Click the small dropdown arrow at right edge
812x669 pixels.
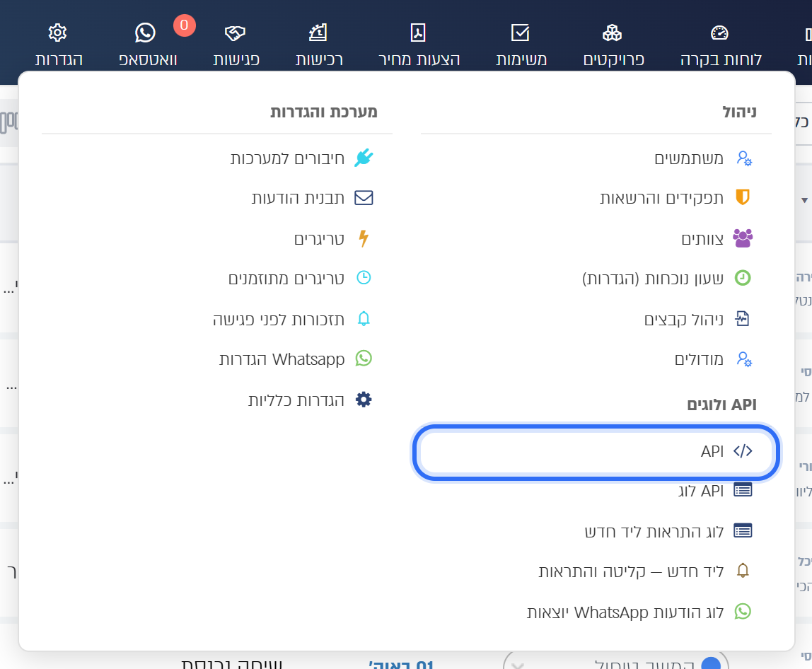(804, 200)
